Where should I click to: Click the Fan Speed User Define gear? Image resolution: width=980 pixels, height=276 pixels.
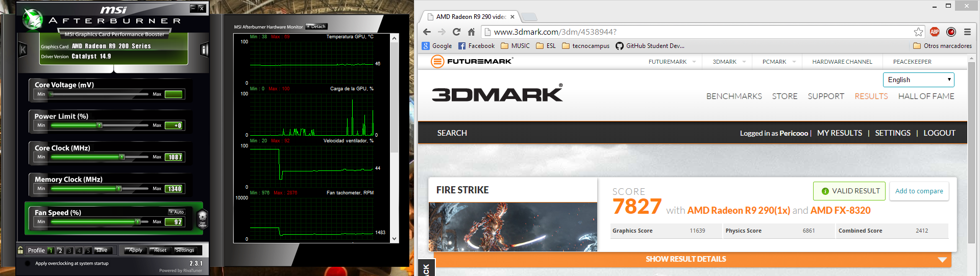(202, 219)
